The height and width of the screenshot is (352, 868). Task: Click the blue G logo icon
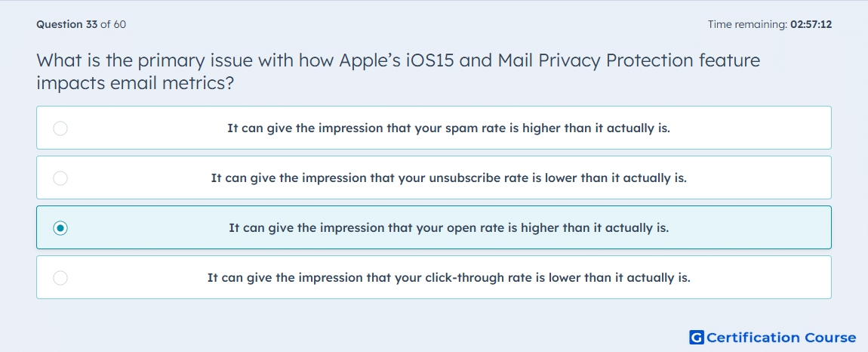697,337
